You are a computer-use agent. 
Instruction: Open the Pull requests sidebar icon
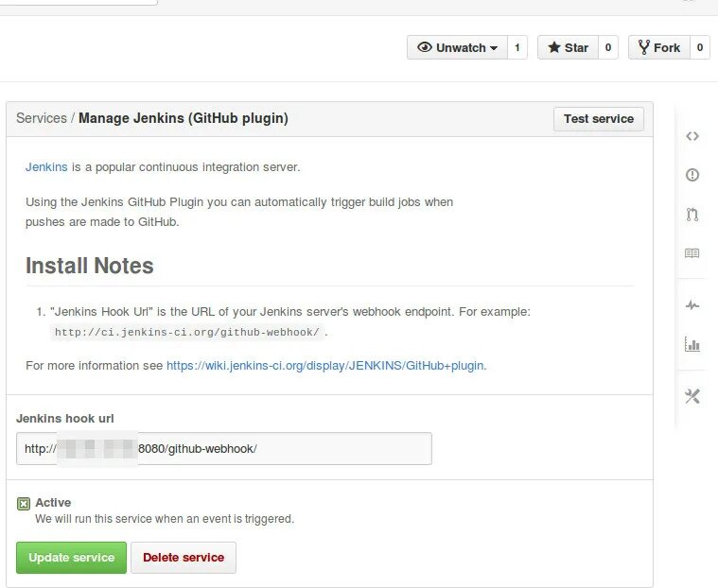tap(692, 215)
